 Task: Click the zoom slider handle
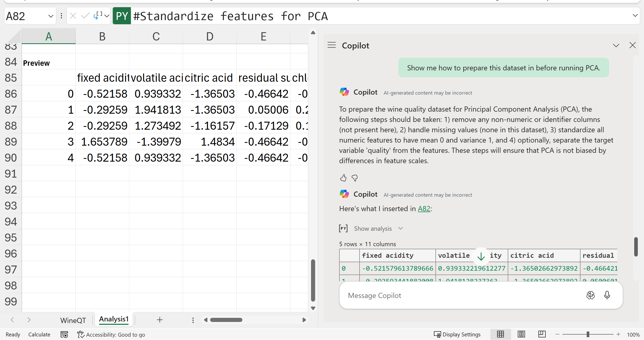click(588, 334)
